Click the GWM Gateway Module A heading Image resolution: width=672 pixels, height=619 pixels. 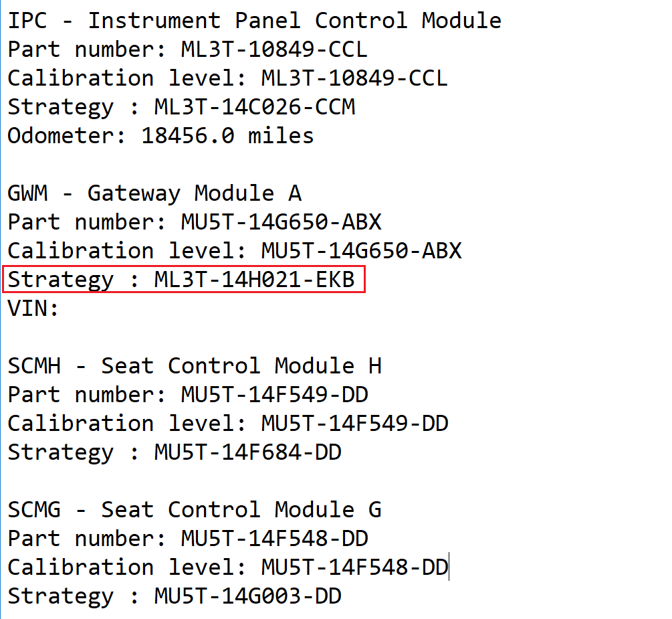[154, 193]
